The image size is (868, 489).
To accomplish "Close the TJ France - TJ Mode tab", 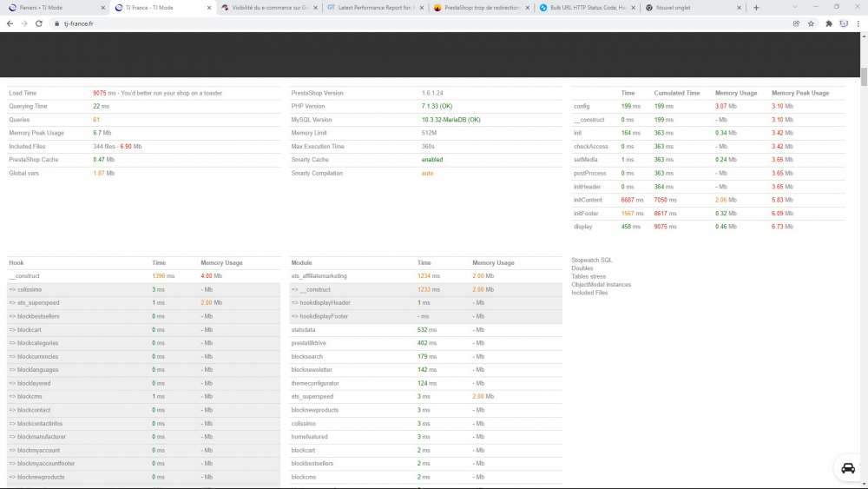I will 208,8.
